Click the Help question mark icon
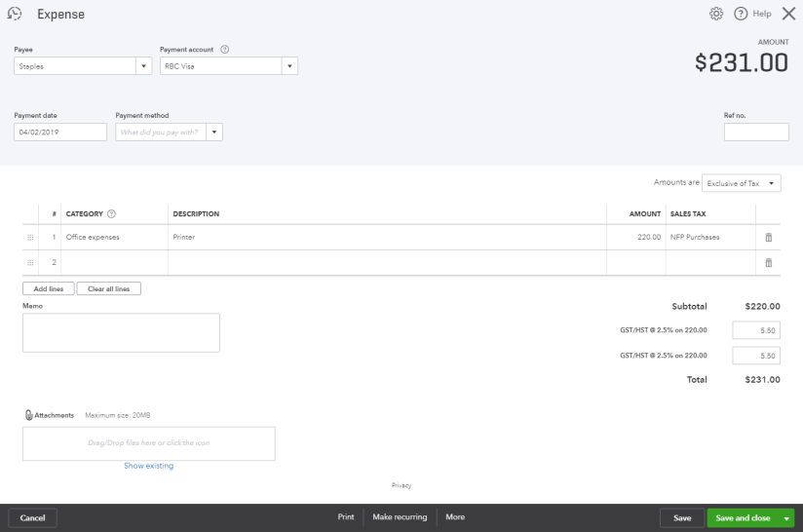Image resolution: width=803 pixels, height=532 pixels. click(x=741, y=14)
